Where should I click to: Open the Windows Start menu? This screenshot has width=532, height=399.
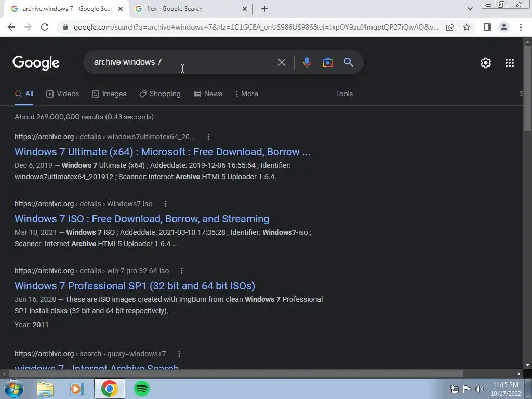(x=14, y=389)
